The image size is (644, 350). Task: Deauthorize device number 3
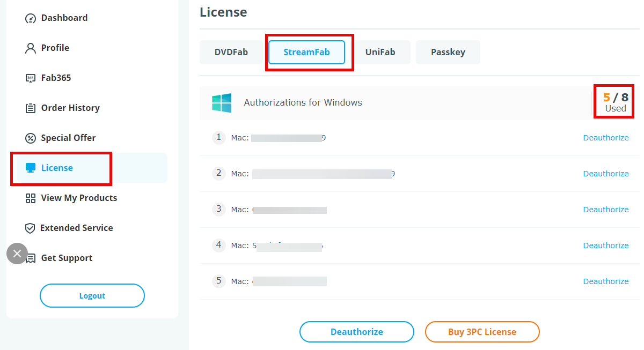(606, 210)
